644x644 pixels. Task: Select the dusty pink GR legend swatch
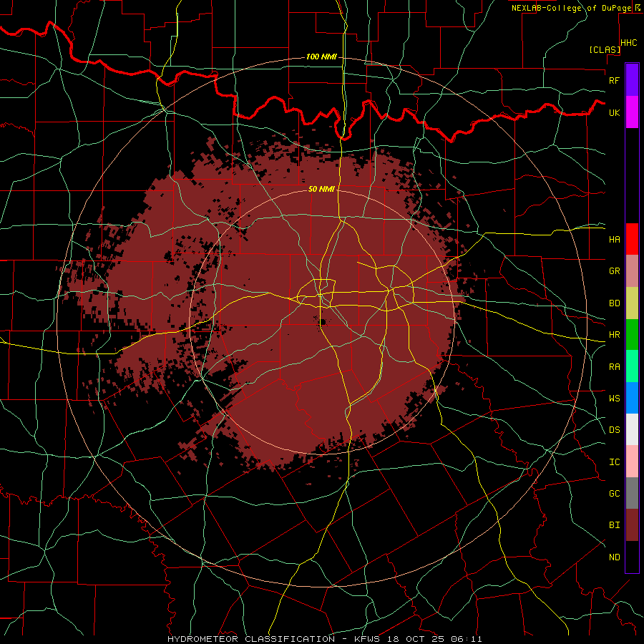click(x=632, y=271)
